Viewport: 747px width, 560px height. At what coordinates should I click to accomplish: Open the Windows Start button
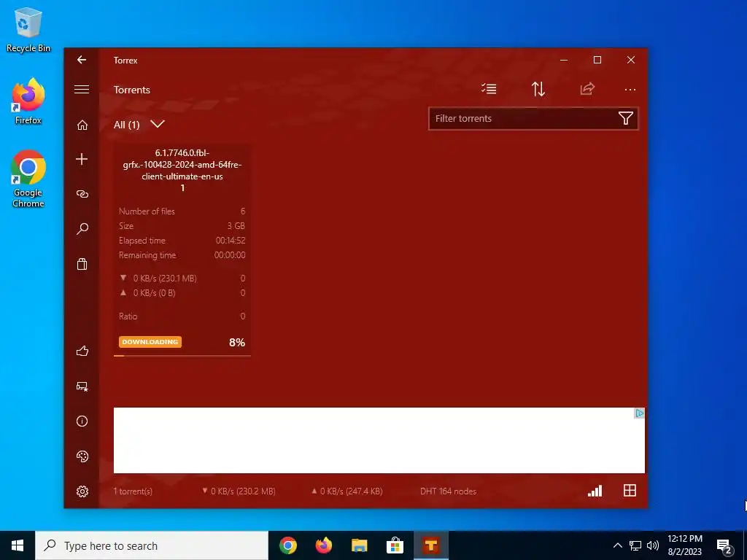18,545
